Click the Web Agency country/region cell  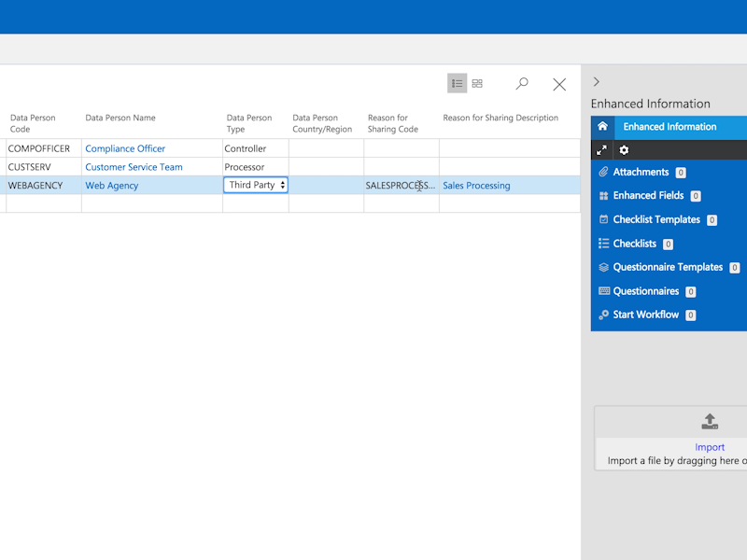(x=326, y=185)
